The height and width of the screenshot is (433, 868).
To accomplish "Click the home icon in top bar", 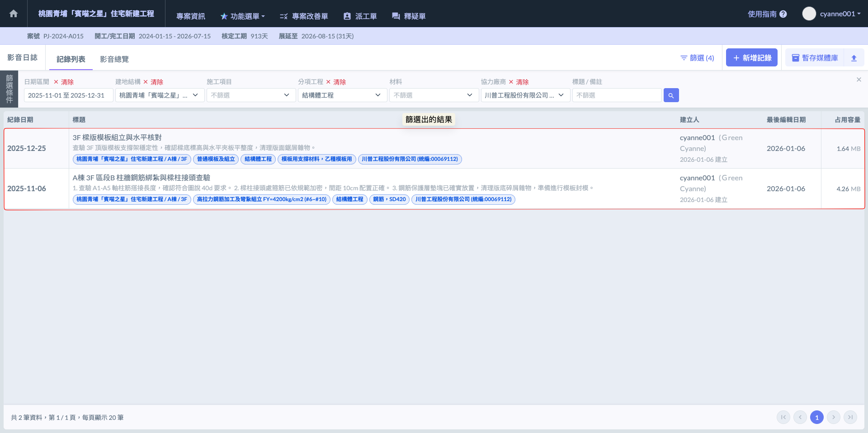I will pyautogui.click(x=14, y=14).
